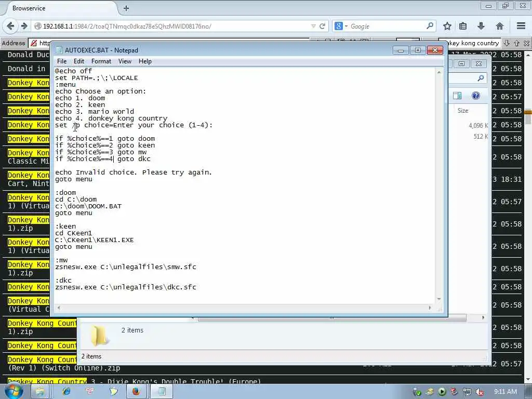Open Explorer help question mark icon
Viewport: 532px width, 399px height.
pos(476,96)
